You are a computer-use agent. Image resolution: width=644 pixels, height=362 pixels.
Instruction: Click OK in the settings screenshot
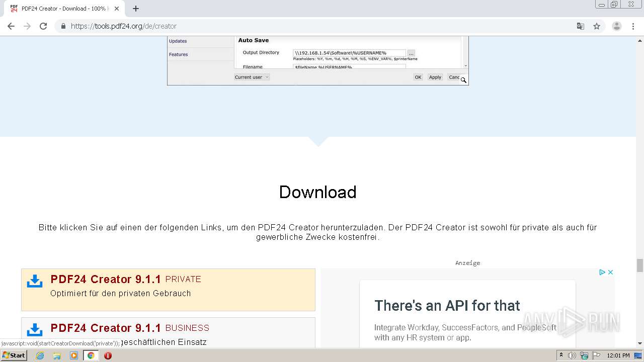point(418,77)
